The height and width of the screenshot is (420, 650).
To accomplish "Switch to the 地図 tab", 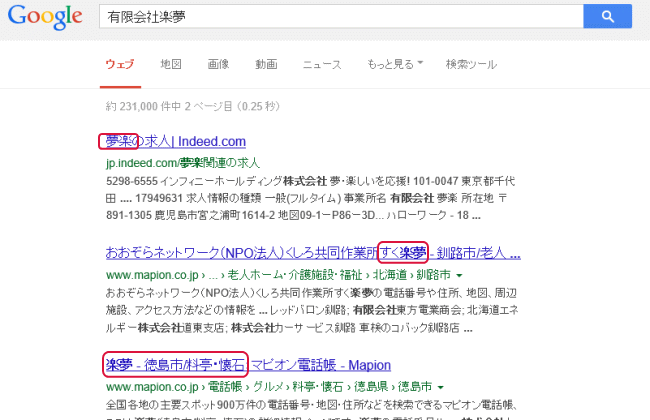I will [171, 64].
